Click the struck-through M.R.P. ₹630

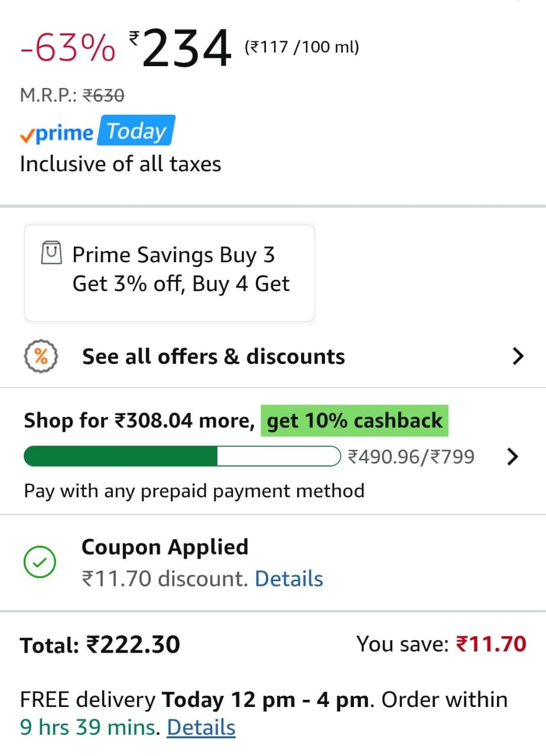(103, 95)
